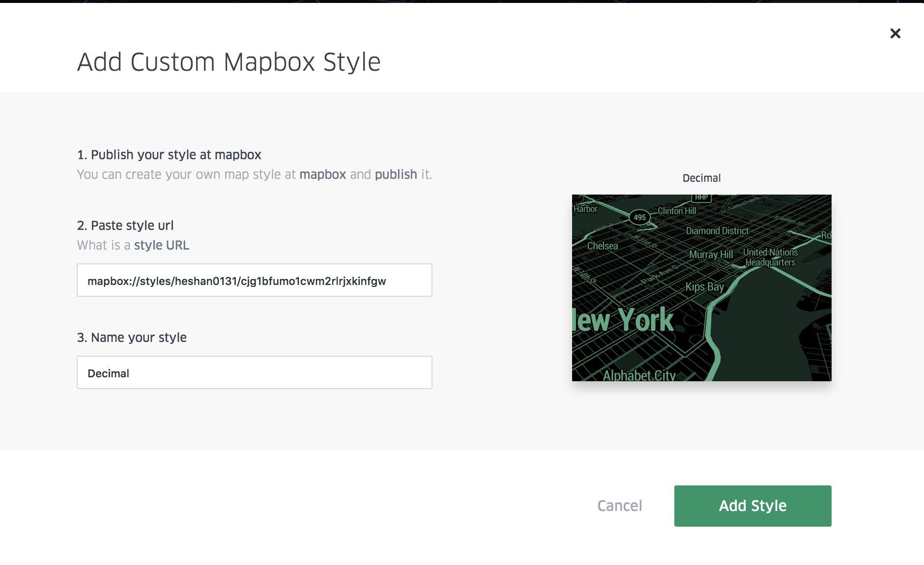Click the Kips Bay label on the map
This screenshot has width=924, height=565.
(705, 287)
